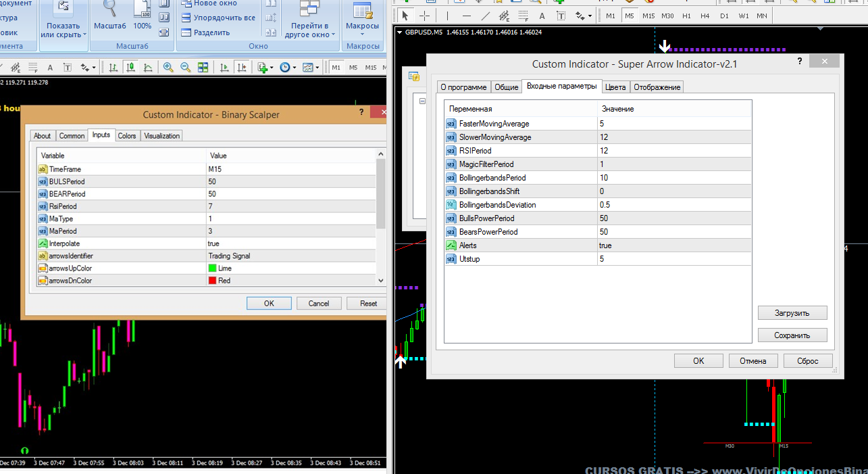Click candlestick chart icon in left toolbar

pyautogui.click(x=129, y=67)
